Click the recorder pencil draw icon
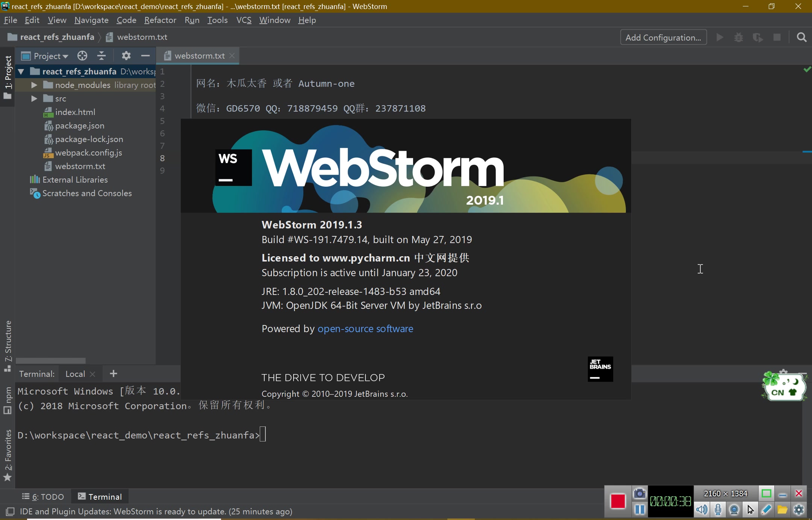The image size is (812, 520). pyautogui.click(x=767, y=509)
